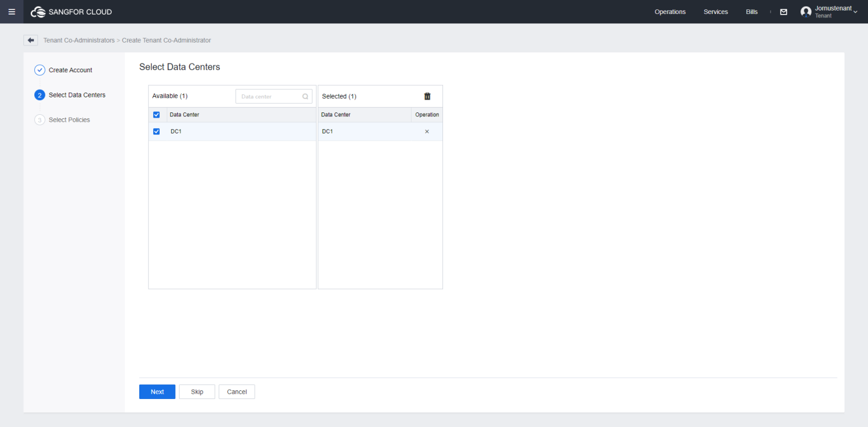
Task: Open the Bills menu
Action: [x=752, y=12]
